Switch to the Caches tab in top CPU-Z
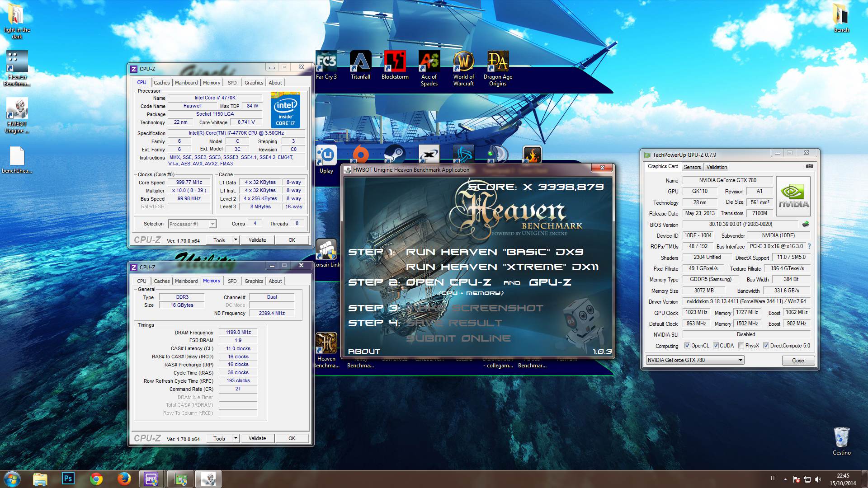The width and height of the screenshot is (868, 488). [x=161, y=83]
